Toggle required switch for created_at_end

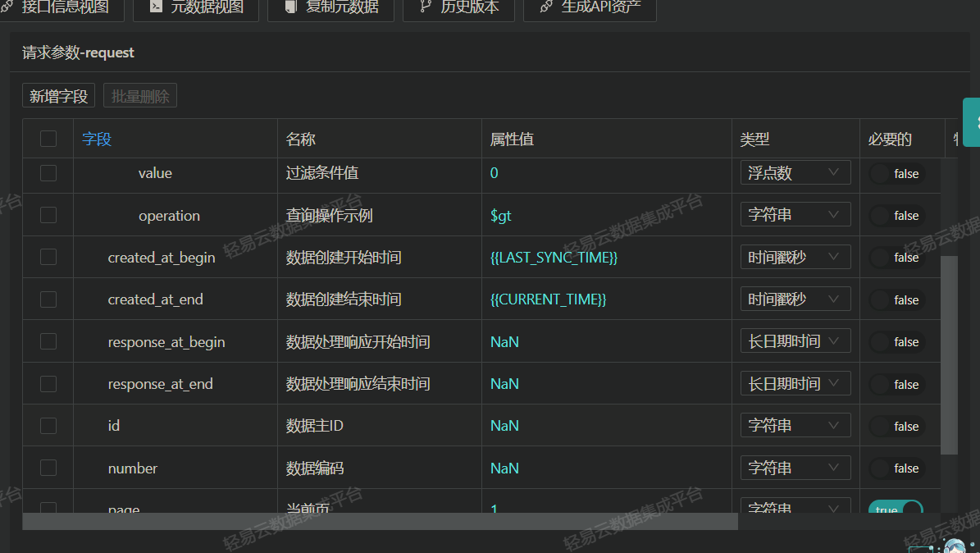(897, 300)
